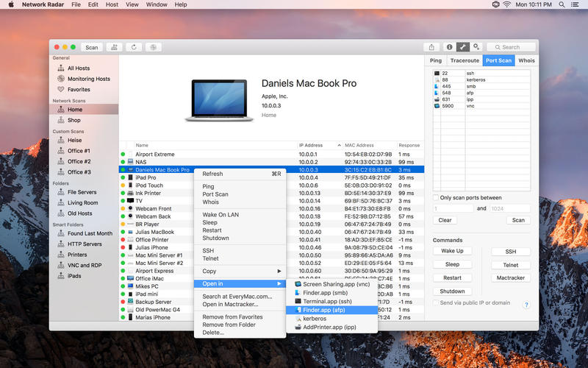Screen dimensions: 588x368
Task: Toggle 'Send via public IP or domain' checkbox
Action: [436, 302]
